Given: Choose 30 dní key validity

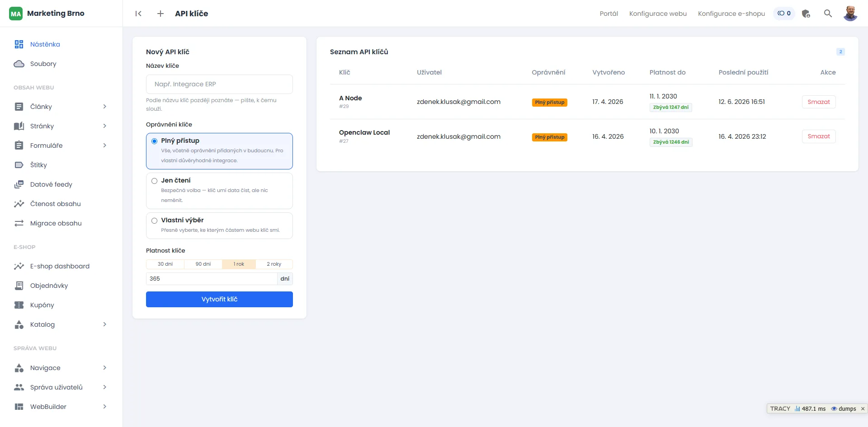Looking at the screenshot, I should pyautogui.click(x=165, y=264).
